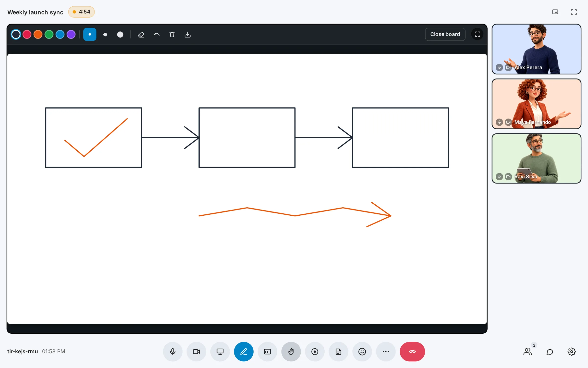588x368 pixels.
Task: Open the participants list
Action: click(x=527, y=352)
